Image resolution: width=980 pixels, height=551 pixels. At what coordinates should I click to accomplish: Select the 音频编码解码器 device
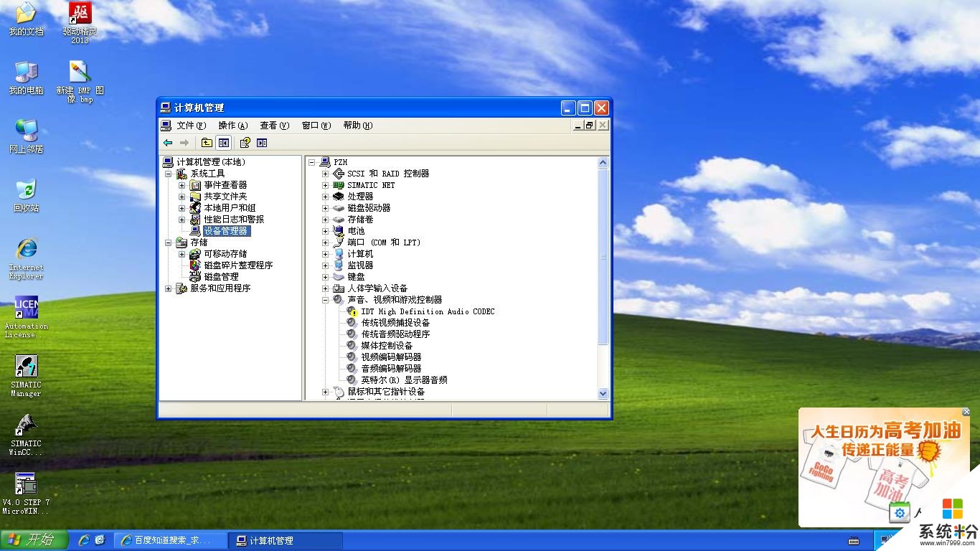click(391, 369)
